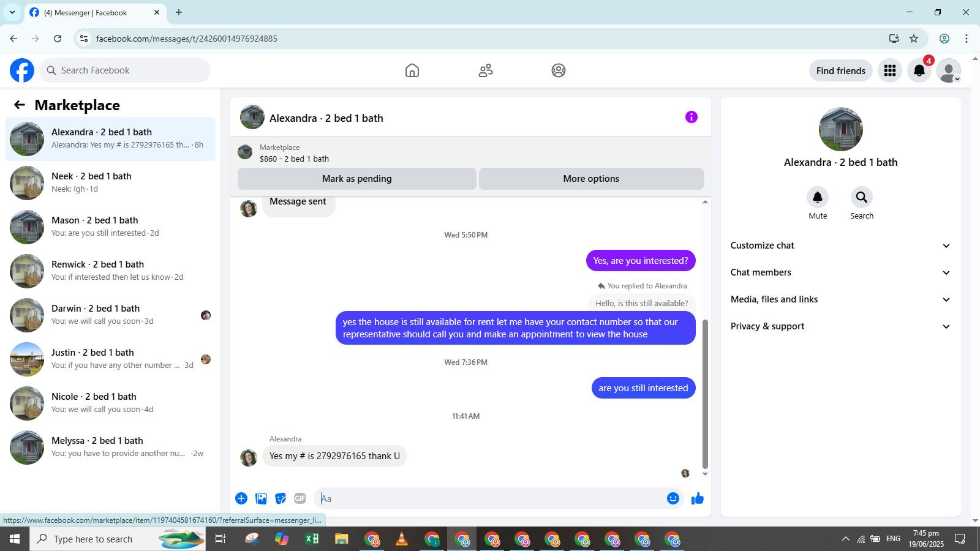Reload the page in the browser
The height and width of the screenshot is (551, 980).
coord(58,39)
